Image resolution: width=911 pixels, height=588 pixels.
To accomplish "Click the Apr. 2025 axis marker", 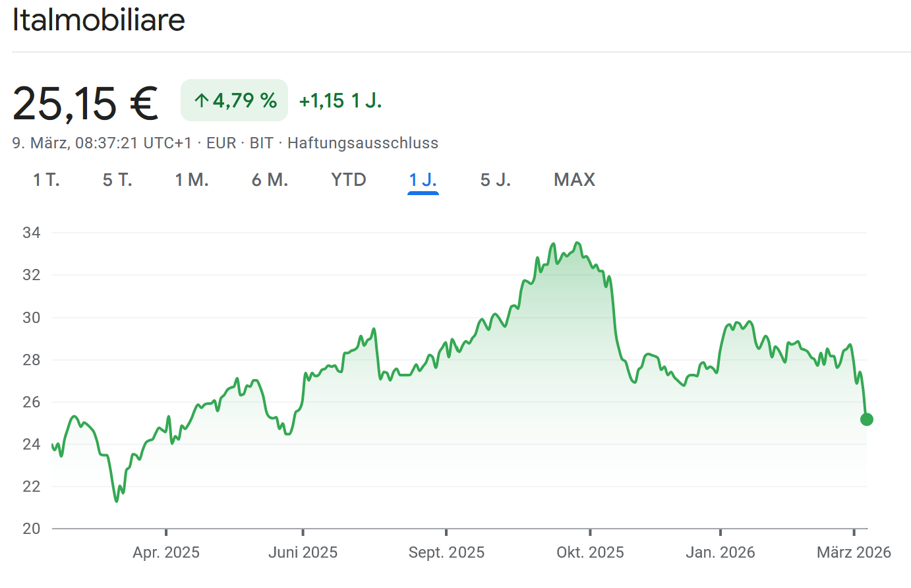I will point(166,552).
